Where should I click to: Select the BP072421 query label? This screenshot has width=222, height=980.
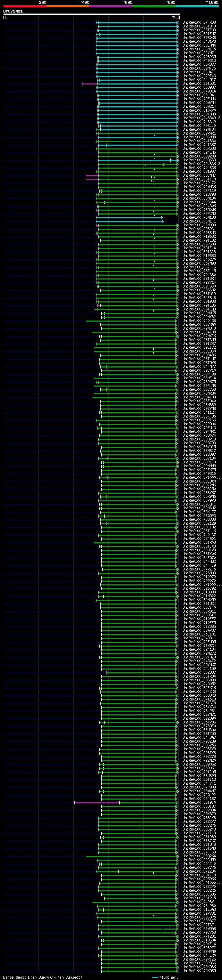coord(13,11)
